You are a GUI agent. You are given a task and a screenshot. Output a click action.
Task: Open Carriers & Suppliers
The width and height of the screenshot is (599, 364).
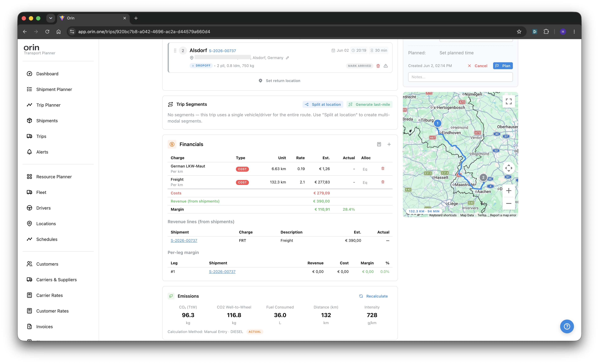(x=56, y=279)
